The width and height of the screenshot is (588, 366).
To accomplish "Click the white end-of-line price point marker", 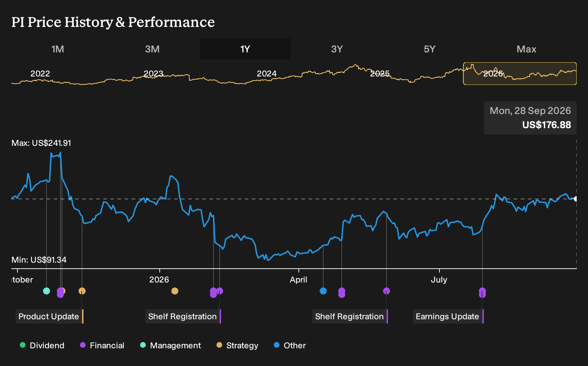I will coord(576,199).
